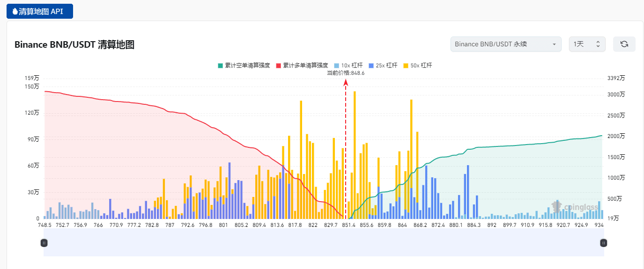Click the 748.5 x-axis label
The image size is (644, 269).
click(44, 225)
